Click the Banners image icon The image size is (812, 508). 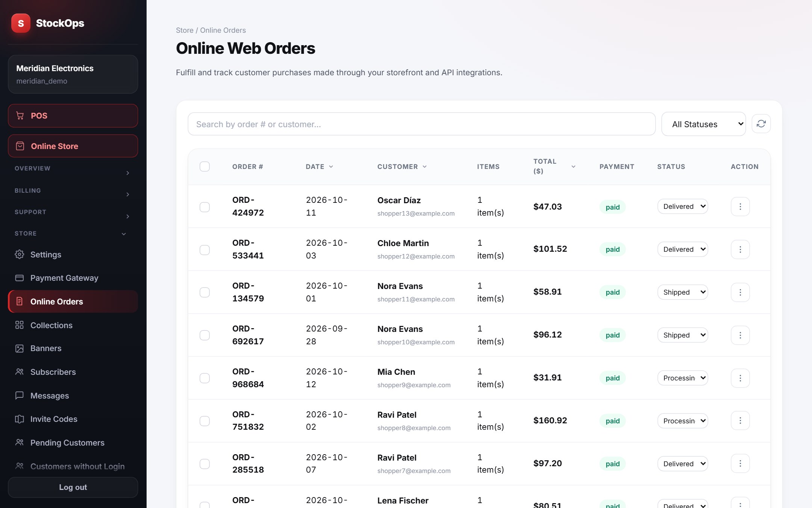click(x=19, y=348)
